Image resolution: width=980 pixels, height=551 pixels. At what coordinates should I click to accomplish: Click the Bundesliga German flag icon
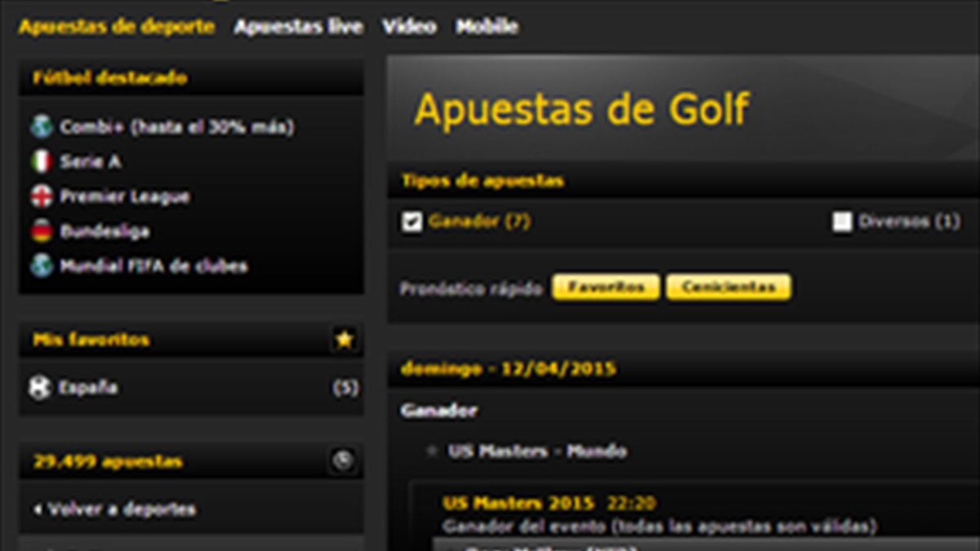pyautogui.click(x=42, y=231)
